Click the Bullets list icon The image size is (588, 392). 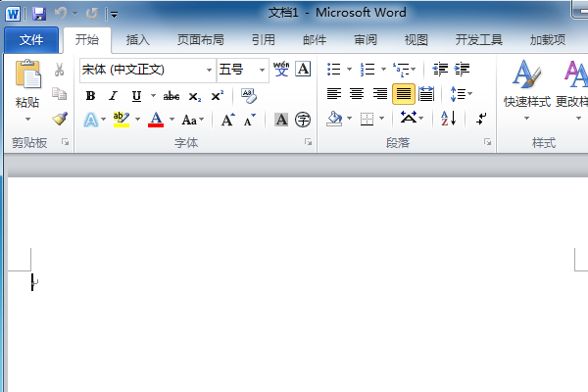point(334,70)
